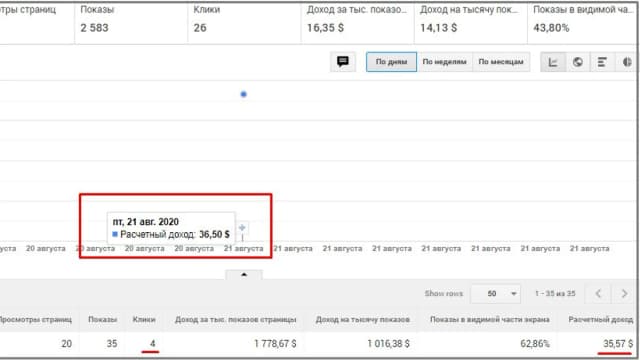Open the chart annotations comment icon

(x=343, y=62)
